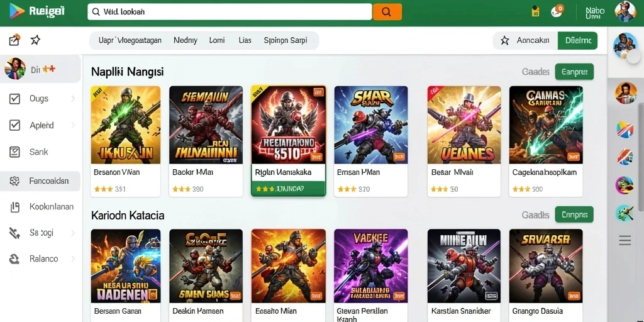Click the Sa togi sidebar icon

(15, 233)
